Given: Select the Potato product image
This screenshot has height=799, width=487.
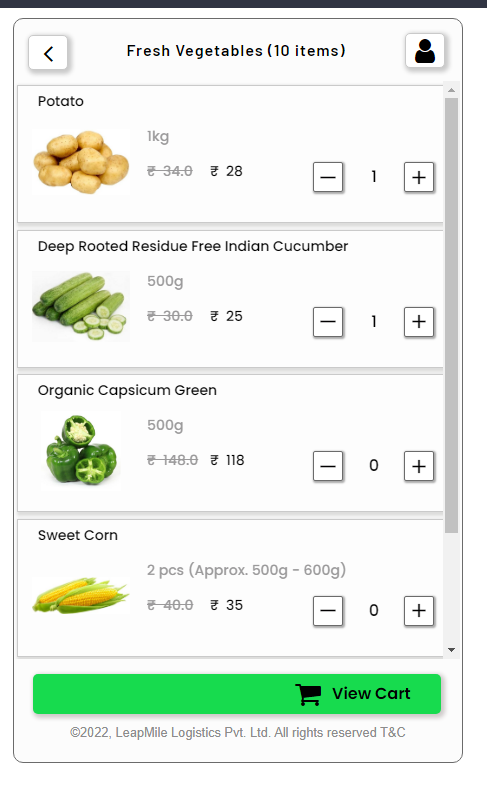Looking at the screenshot, I should (x=81, y=162).
